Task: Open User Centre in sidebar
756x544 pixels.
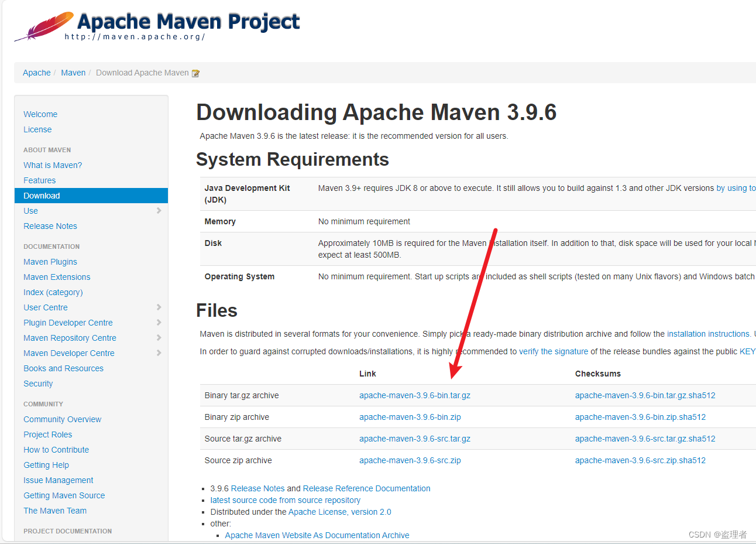Action: point(46,307)
